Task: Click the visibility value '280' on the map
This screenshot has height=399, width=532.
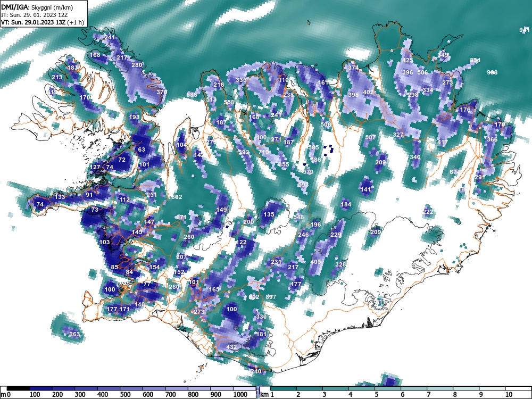Action: tap(137, 65)
